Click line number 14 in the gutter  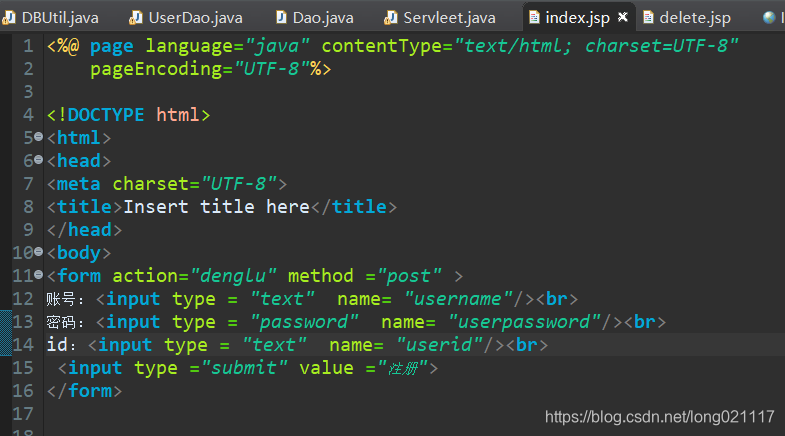tap(23, 345)
